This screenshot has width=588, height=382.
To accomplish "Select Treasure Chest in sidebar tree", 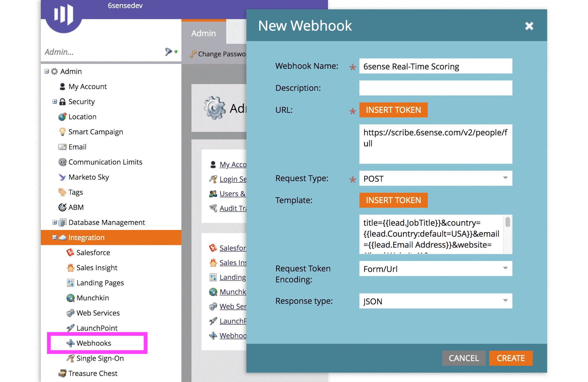I will pyautogui.click(x=93, y=373).
